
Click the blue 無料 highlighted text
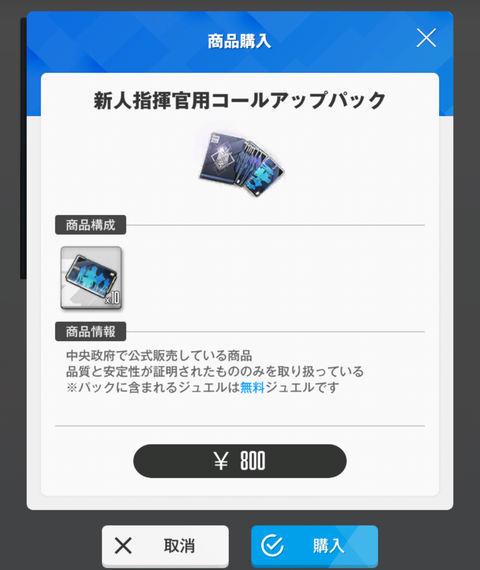coord(252,388)
